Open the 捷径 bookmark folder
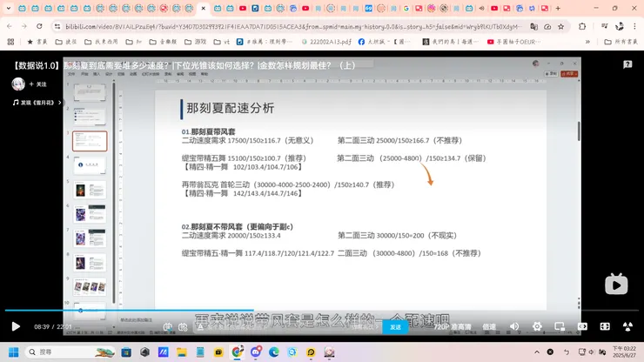Viewport: 644px width, 362px height. (66, 42)
